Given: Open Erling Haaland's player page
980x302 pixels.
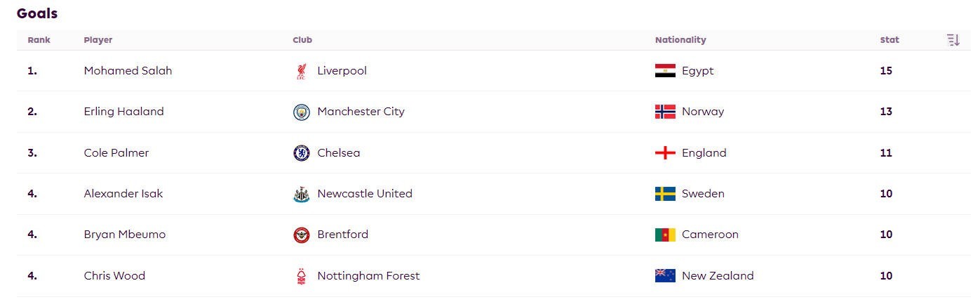Looking at the screenshot, I should tap(123, 112).
